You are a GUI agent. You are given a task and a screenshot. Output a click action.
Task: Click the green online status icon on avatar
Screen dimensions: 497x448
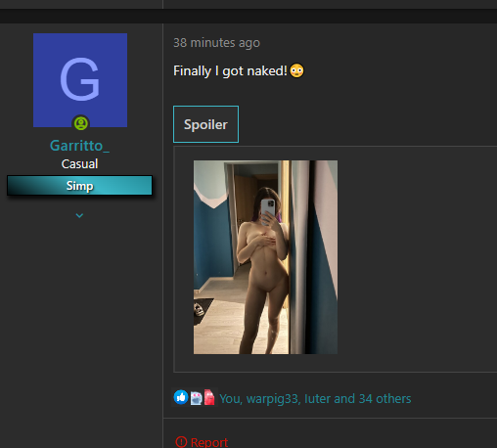coord(80,123)
